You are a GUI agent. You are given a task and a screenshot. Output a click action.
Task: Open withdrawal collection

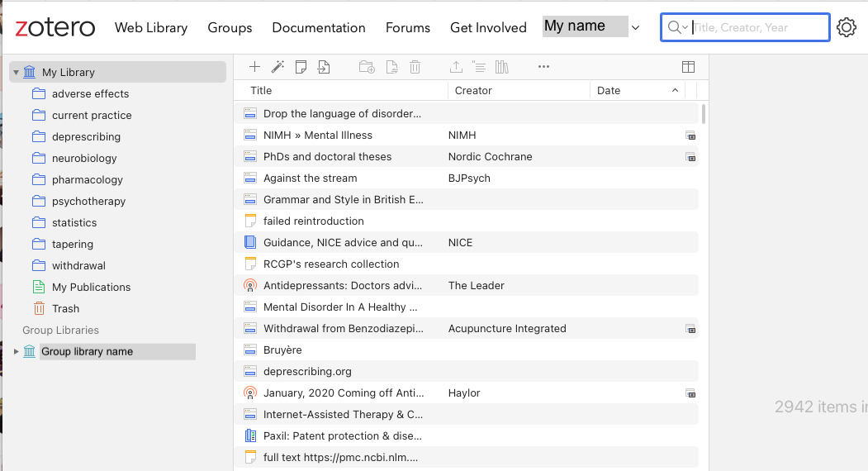78,266
